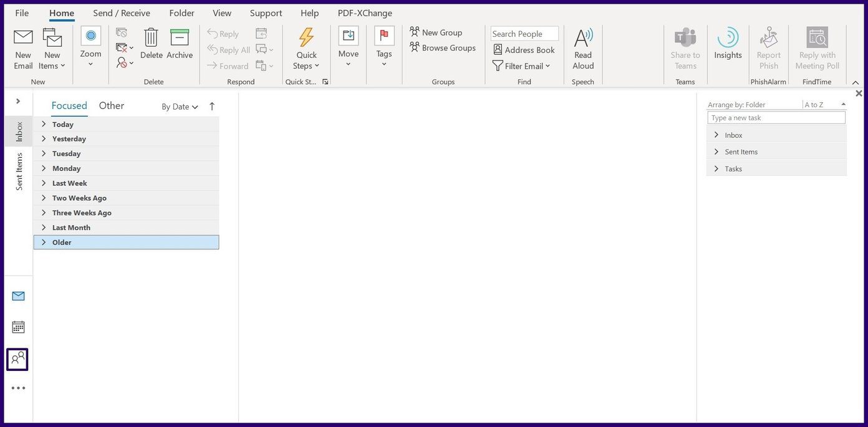Viewport: 868px width, 427px height.
Task: Click the Ignore conversation icon
Action: (x=122, y=32)
